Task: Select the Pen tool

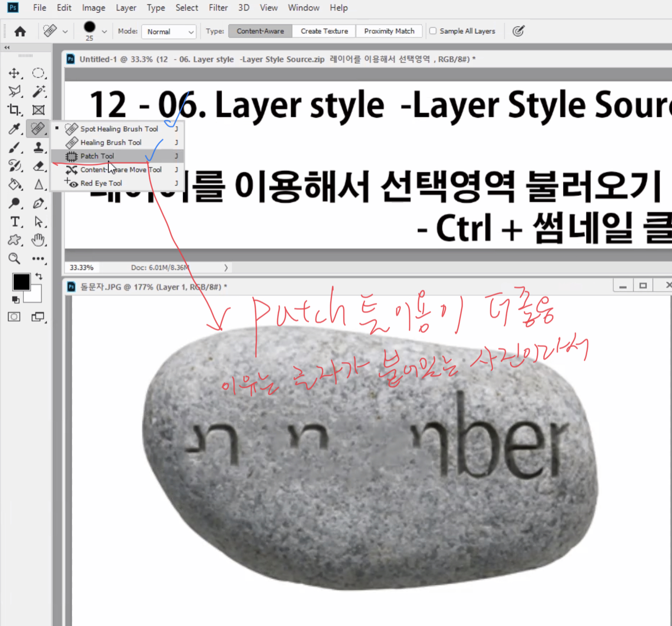Action: 38,203
